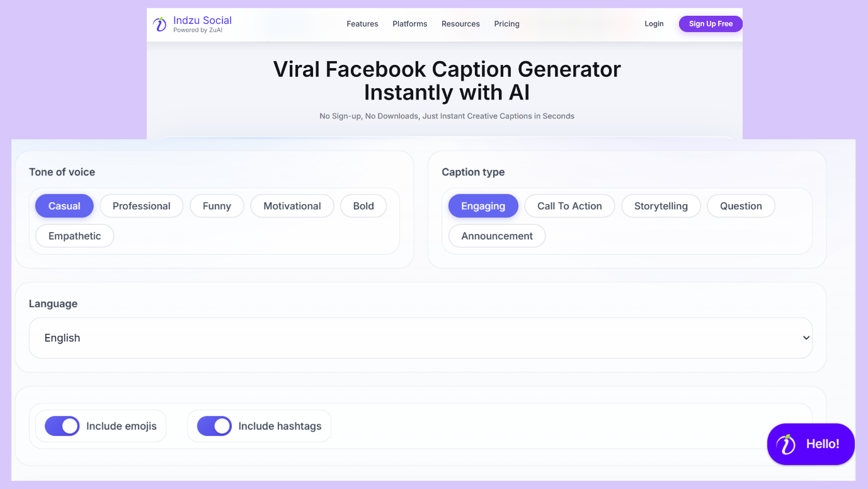Choose the Empathetic tone
This screenshot has width=868, height=489.
tap(75, 236)
